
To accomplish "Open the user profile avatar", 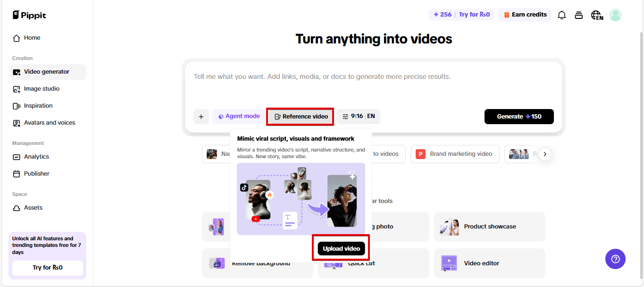I will (x=615, y=15).
